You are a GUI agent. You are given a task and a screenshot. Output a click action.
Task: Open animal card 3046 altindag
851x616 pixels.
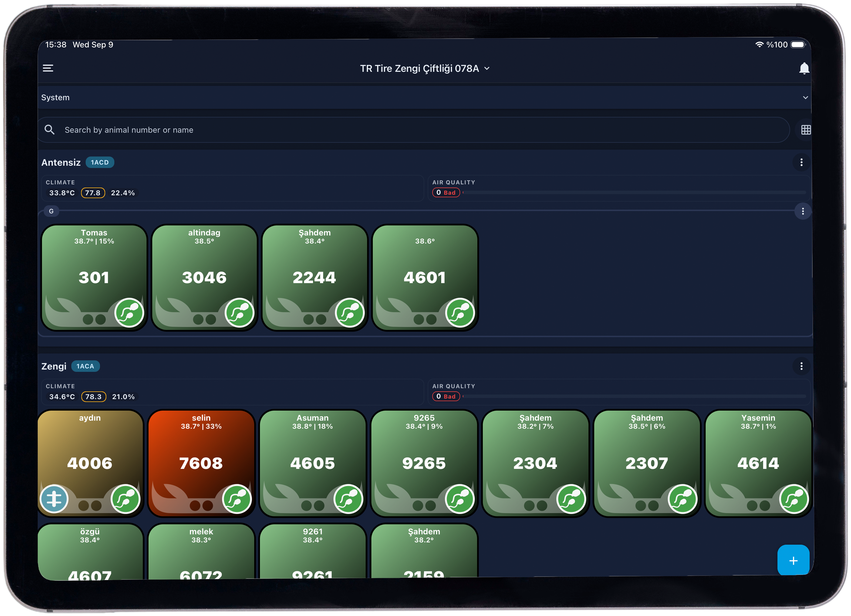pos(205,278)
